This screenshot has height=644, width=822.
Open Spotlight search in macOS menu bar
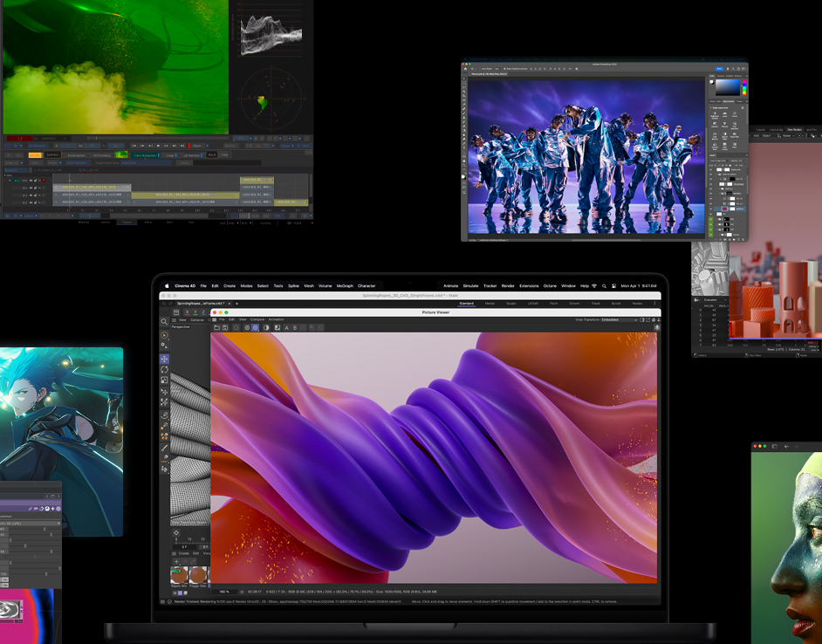[604, 286]
